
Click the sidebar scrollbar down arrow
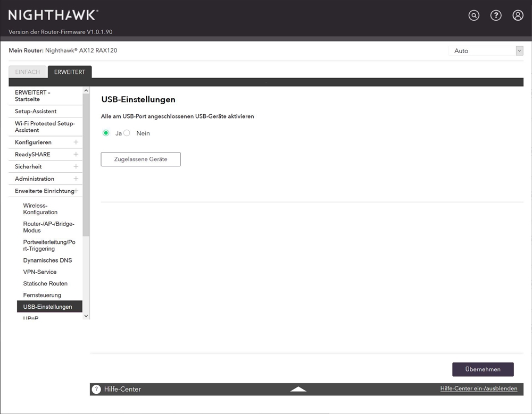point(86,316)
